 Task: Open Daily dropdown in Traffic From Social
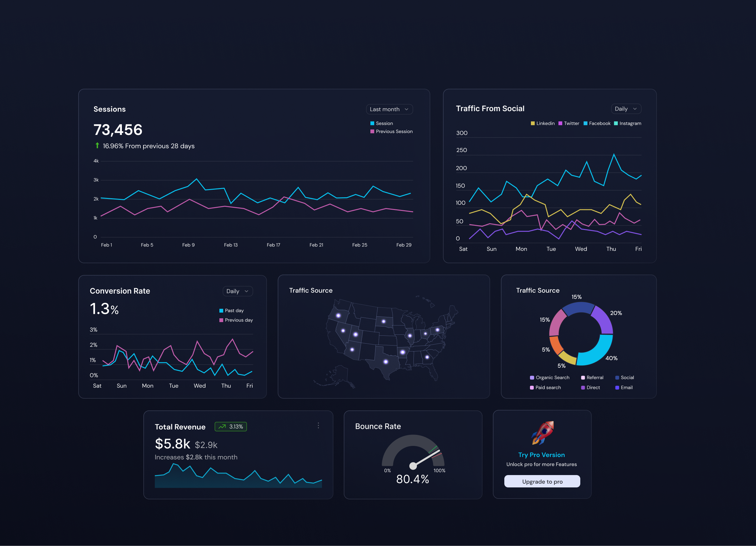(626, 109)
